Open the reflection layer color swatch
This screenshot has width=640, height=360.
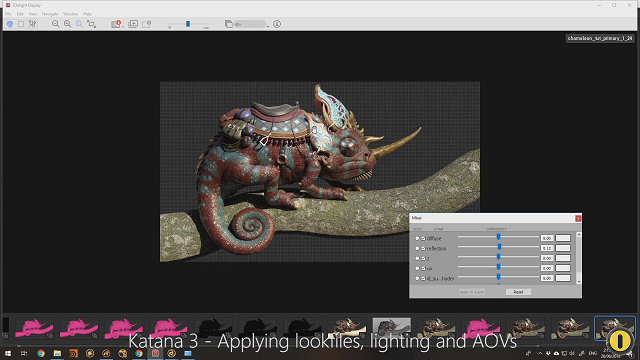coord(563,248)
